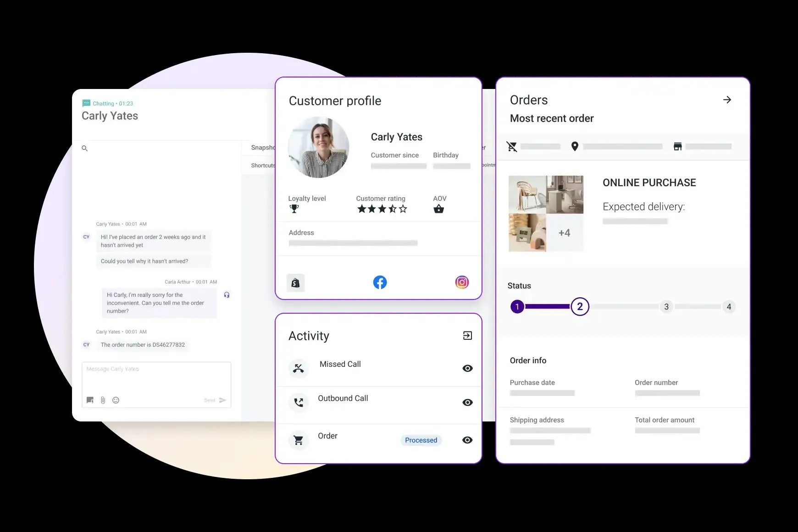This screenshot has width=798, height=532.
Task: Click the 'Address' label in Customer profile
Action: (301, 233)
